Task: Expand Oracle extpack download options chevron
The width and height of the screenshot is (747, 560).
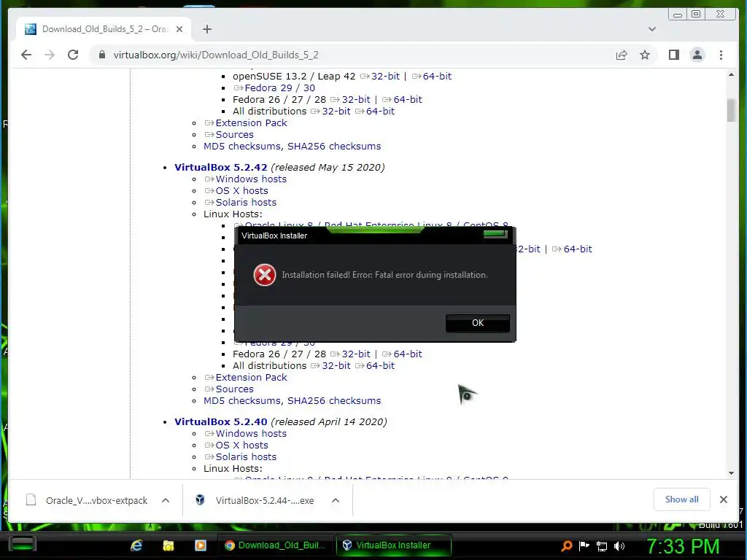Action: click(x=166, y=500)
